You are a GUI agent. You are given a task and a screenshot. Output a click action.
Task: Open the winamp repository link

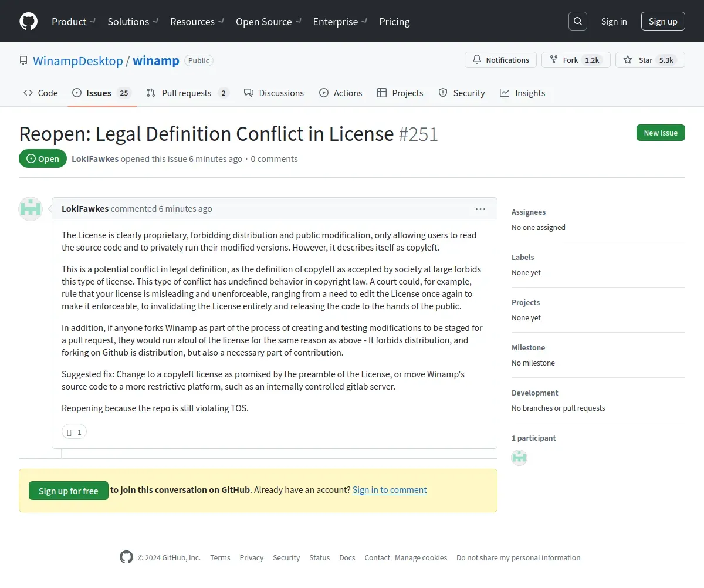point(156,60)
